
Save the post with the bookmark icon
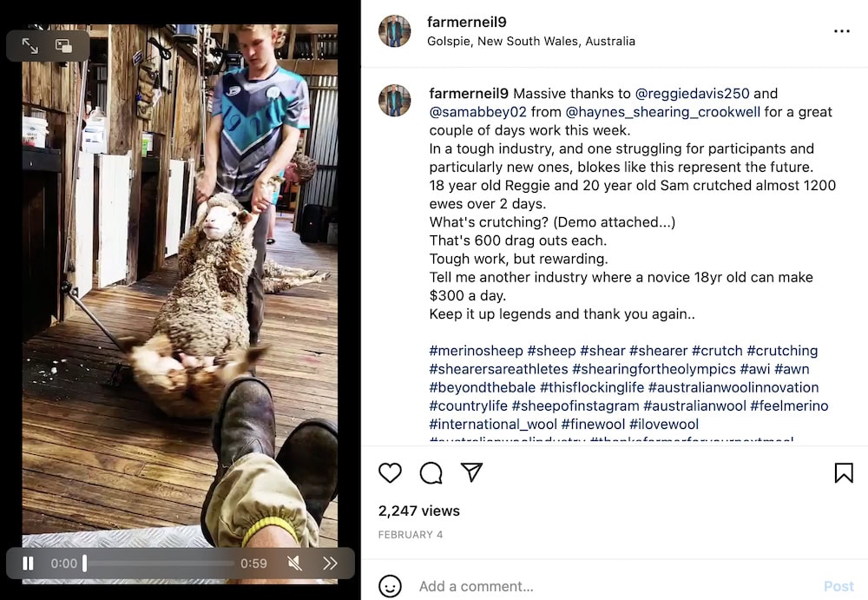coord(844,472)
